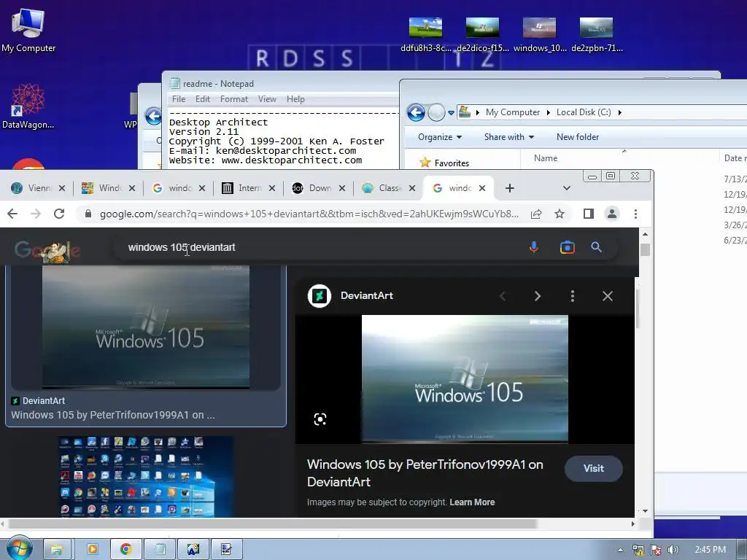747x560 pixels.
Task: Share this page icon in address bar
Action: [x=536, y=214]
